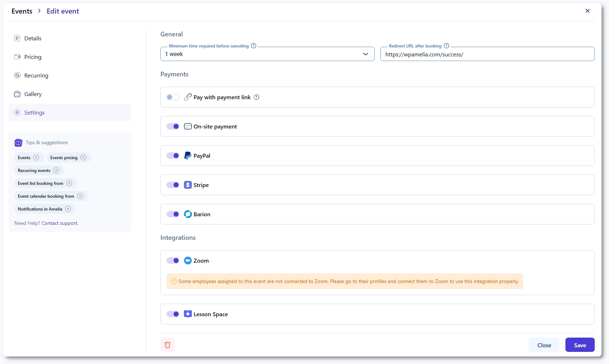The image size is (609, 364).
Task: Click the Lesson Space logo icon
Action: click(x=188, y=314)
